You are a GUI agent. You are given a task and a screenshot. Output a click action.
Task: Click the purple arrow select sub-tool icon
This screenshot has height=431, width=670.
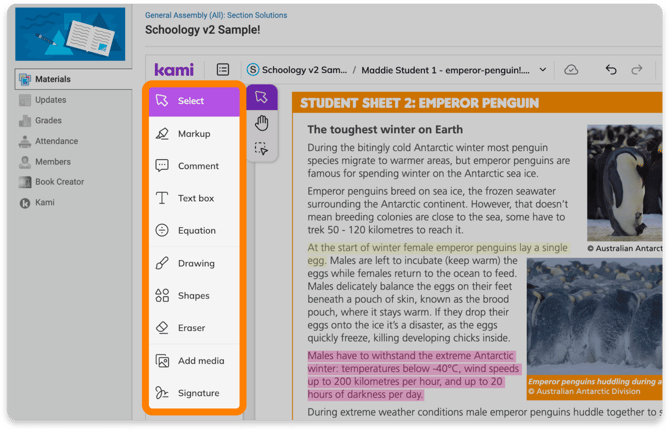coord(262,97)
